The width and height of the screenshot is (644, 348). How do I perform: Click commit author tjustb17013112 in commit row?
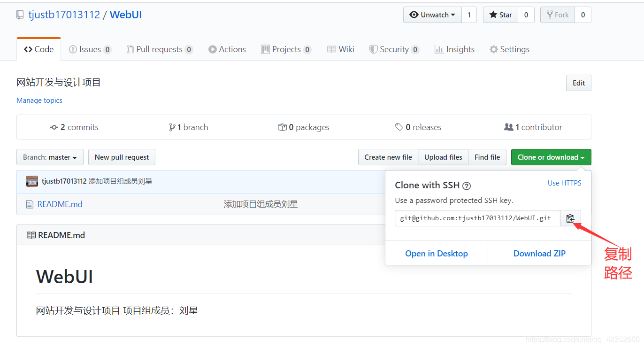pyautogui.click(x=64, y=181)
